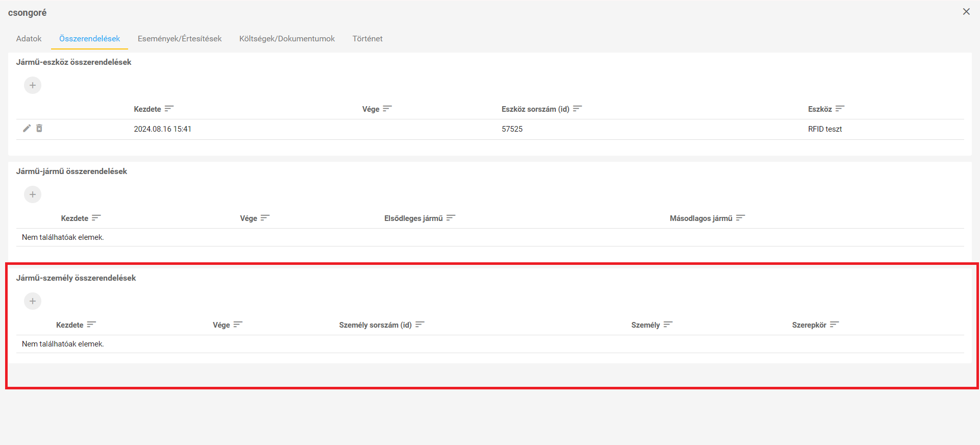Select the 2024.08.16 15:41 start date cell

point(163,129)
